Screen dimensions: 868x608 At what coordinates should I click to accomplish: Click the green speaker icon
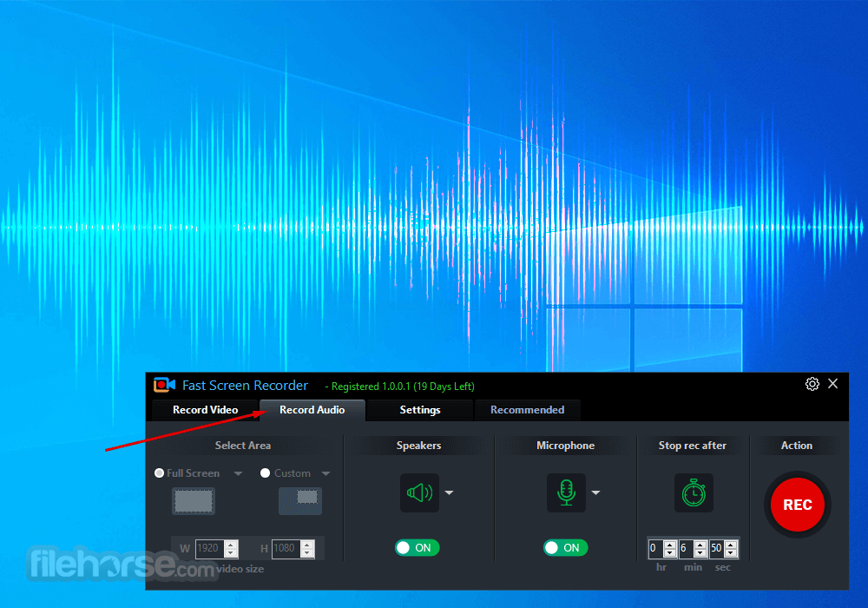coord(419,492)
